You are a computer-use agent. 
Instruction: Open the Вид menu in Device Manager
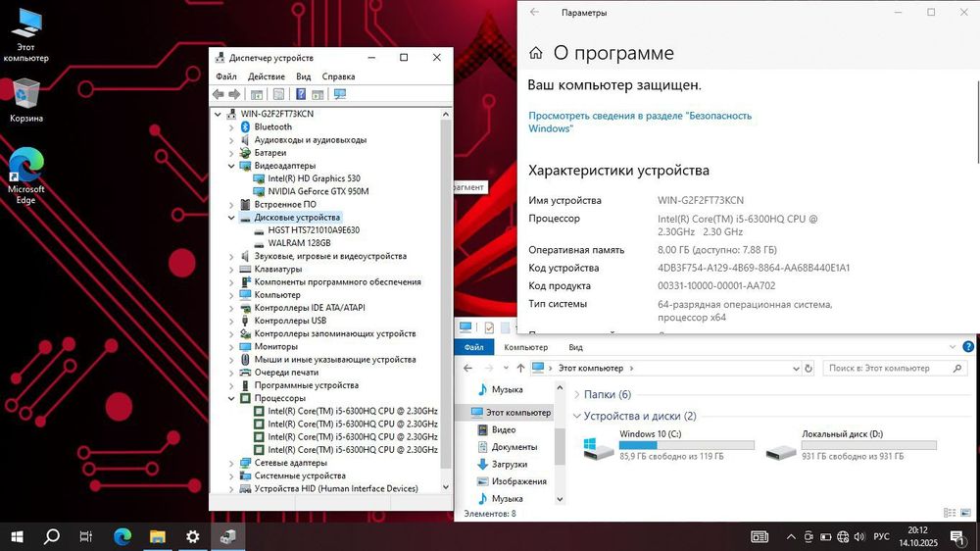(x=303, y=76)
